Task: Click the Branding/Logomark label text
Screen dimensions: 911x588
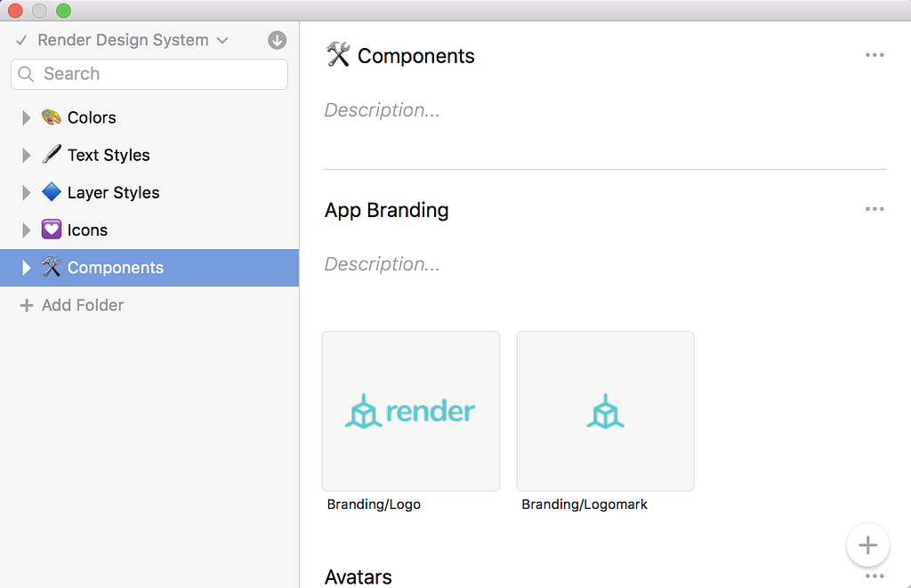Action: pyautogui.click(x=584, y=504)
